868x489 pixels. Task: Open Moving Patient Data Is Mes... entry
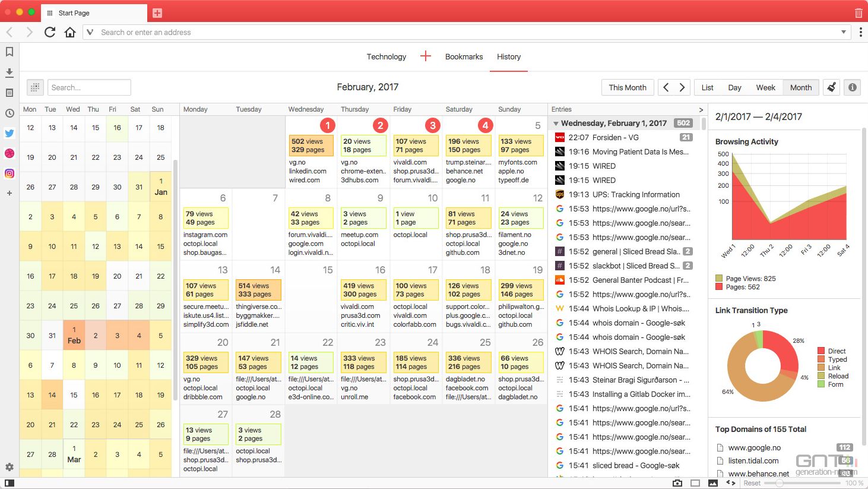pyautogui.click(x=623, y=152)
